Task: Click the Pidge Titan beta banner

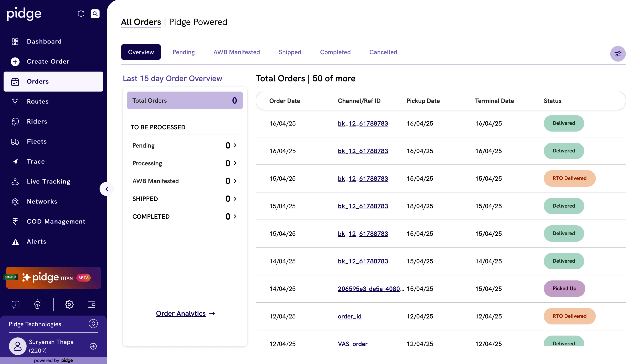Action: 54,278
